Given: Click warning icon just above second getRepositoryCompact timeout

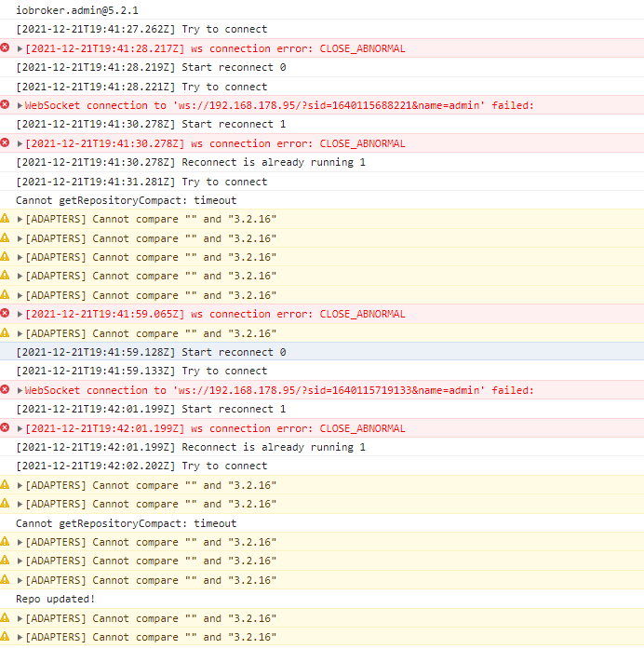Looking at the screenshot, I should 5,504.
